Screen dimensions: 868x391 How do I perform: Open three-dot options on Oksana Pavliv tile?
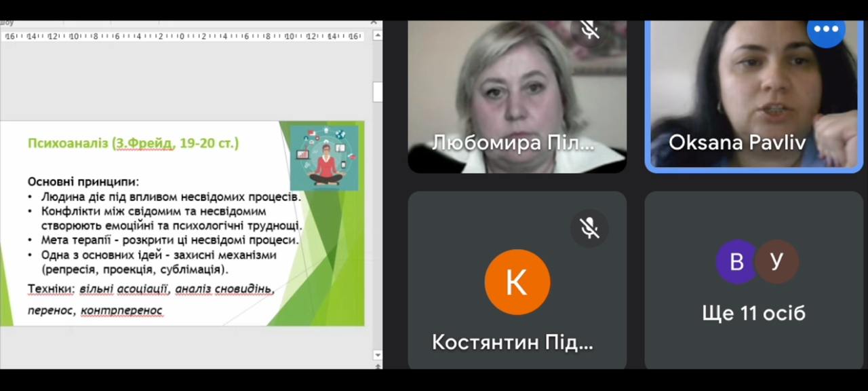click(x=826, y=29)
